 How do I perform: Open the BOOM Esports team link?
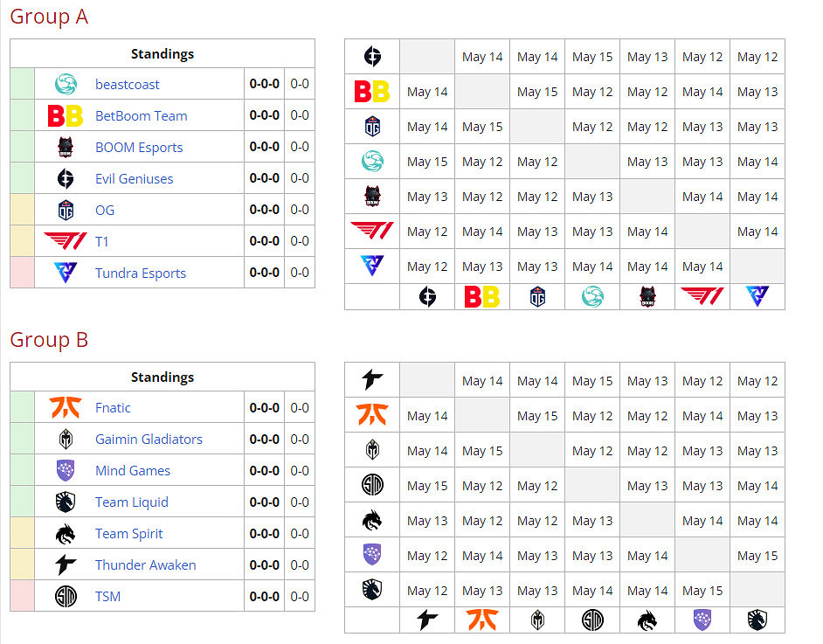pyautogui.click(x=139, y=148)
